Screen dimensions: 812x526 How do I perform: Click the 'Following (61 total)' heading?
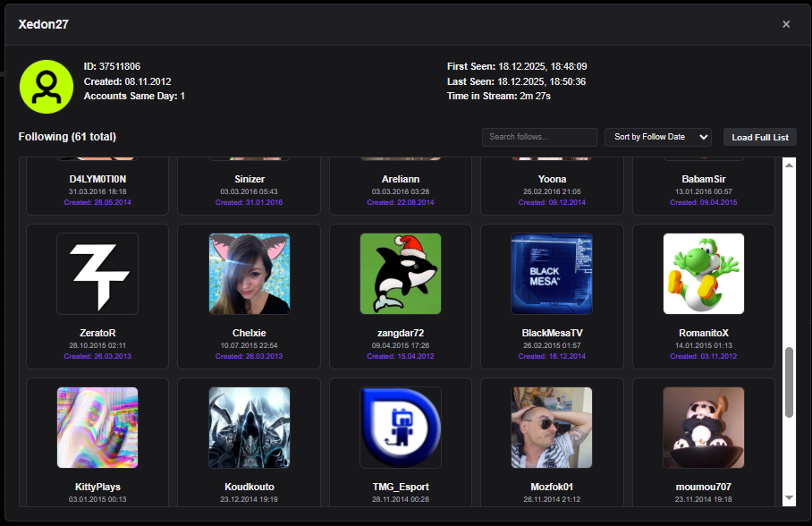pyautogui.click(x=67, y=137)
